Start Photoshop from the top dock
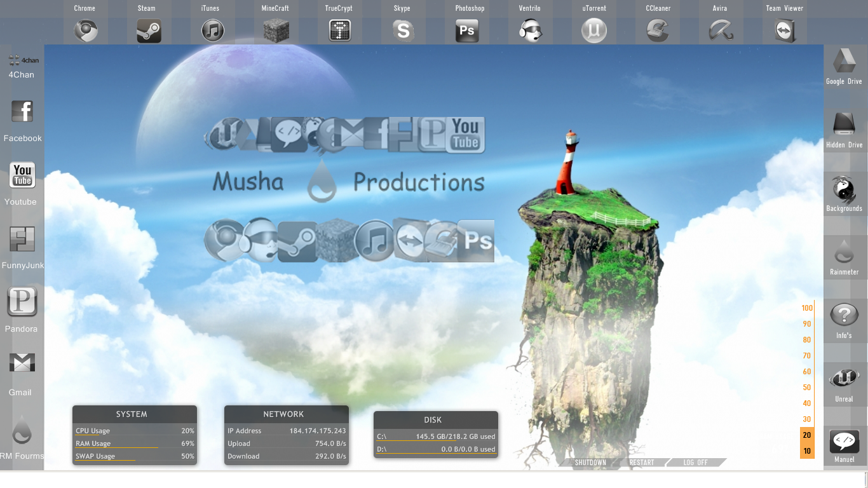Viewport: 868px width, 488px height. [467, 30]
